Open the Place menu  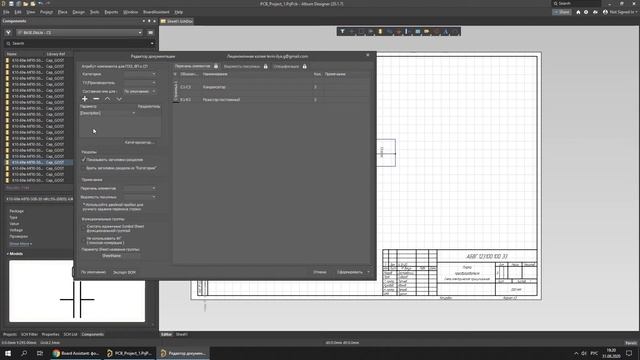62,12
